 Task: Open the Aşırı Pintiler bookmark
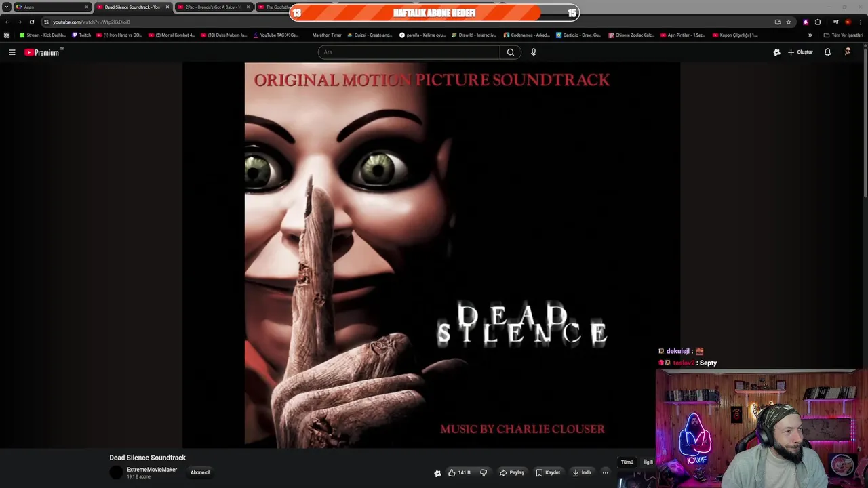point(683,35)
